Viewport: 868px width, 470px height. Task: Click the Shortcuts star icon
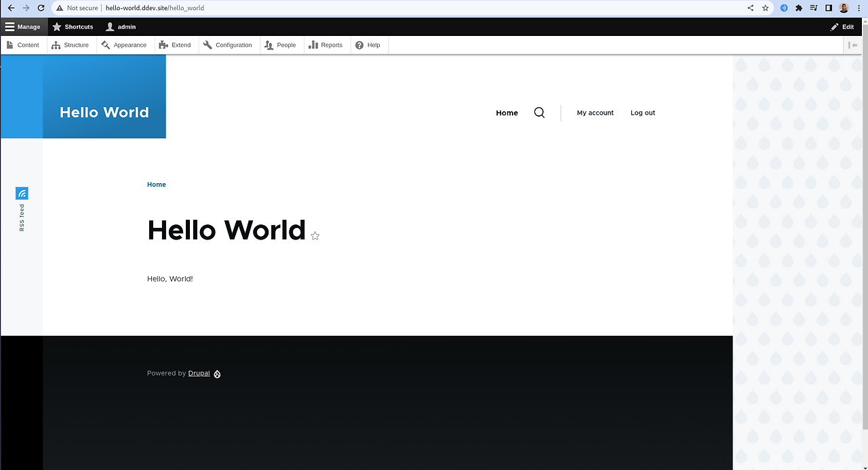[57, 26]
